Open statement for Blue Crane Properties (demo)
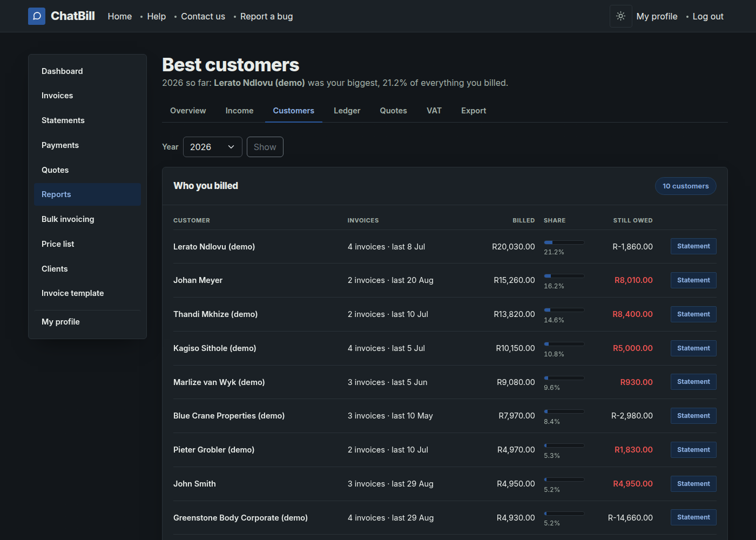756x540 pixels. tap(693, 416)
